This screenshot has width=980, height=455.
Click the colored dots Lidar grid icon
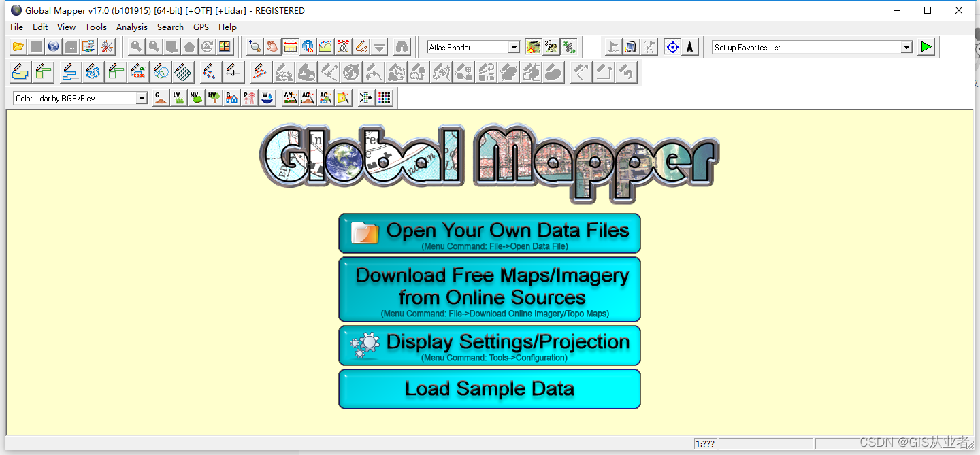click(x=384, y=98)
